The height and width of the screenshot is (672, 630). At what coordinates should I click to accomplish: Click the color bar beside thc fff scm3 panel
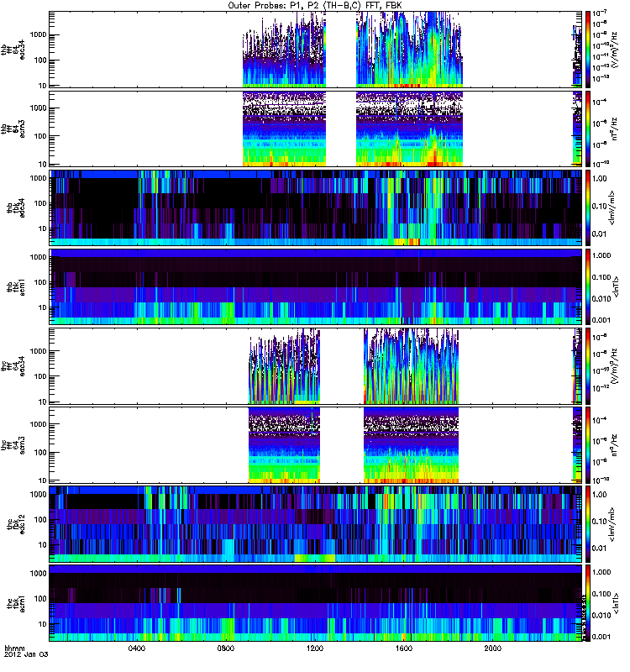pos(588,445)
